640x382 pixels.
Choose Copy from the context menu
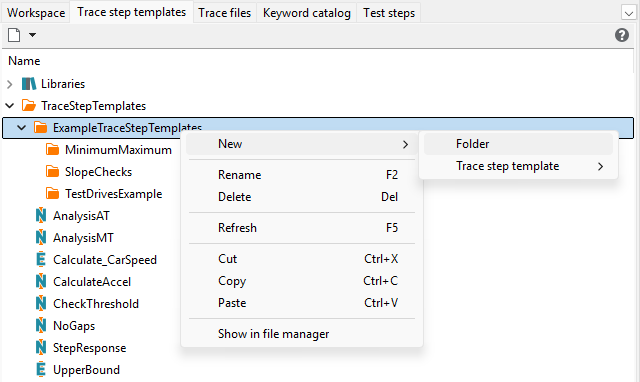coord(302,281)
